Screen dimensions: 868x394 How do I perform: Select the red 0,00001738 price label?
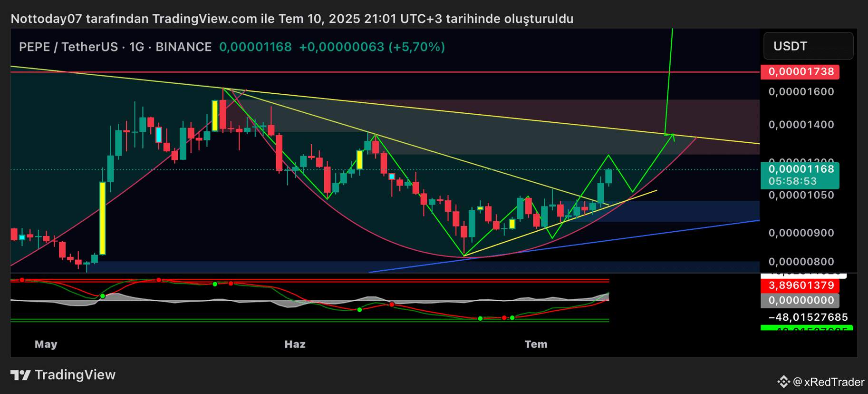coord(800,72)
